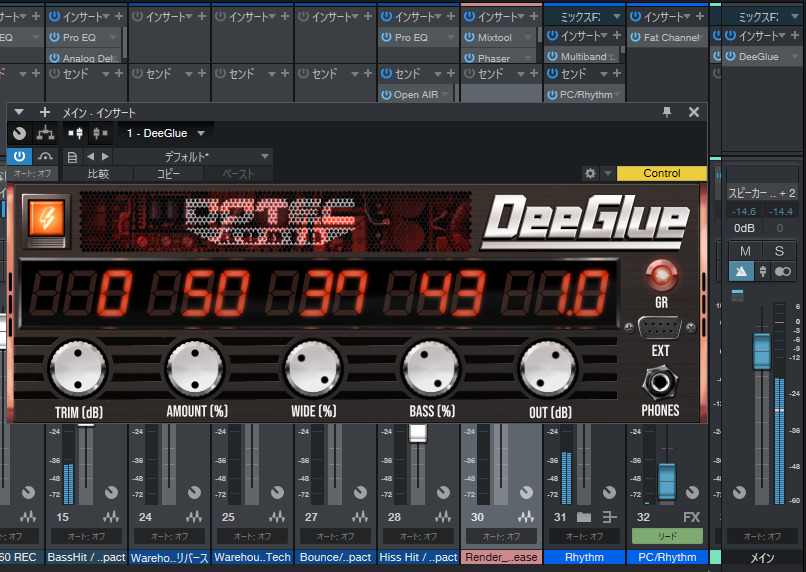Go to the previous preset arrow

(90, 156)
